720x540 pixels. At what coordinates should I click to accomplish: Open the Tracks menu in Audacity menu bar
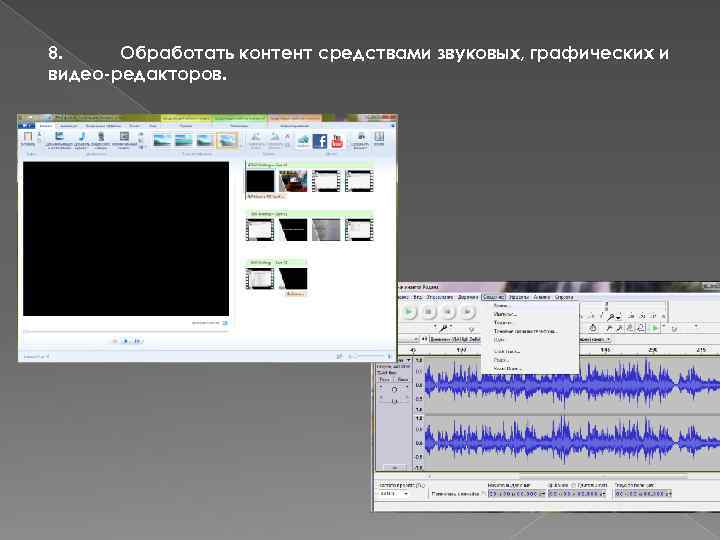coord(468,297)
